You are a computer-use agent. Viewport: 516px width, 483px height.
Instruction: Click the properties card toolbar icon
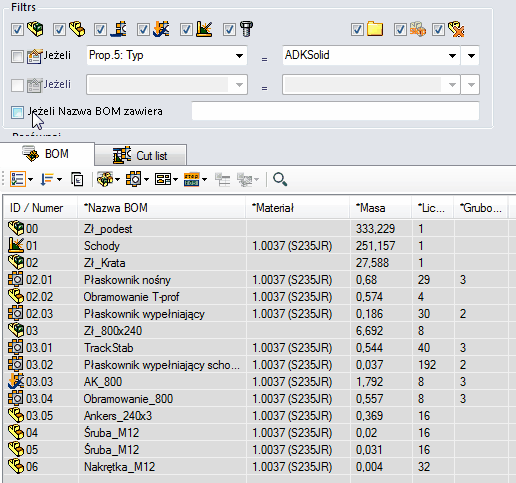(x=163, y=179)
